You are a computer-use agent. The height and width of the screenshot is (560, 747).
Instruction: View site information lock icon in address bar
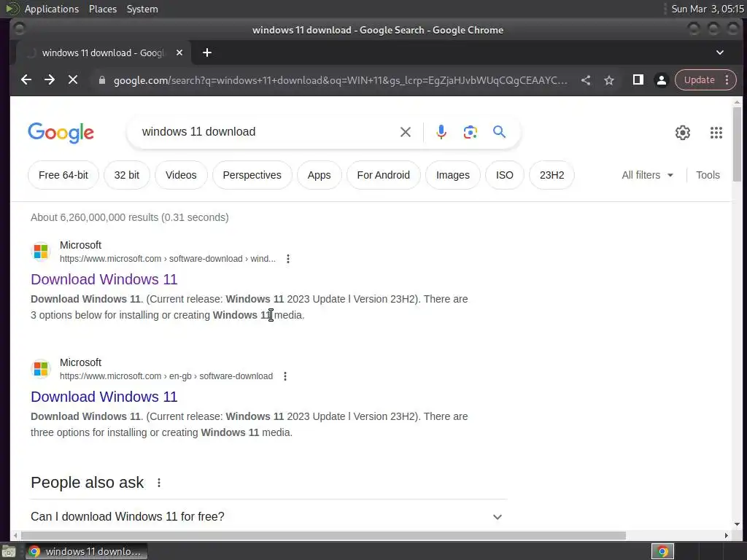(x=101, y=80)
